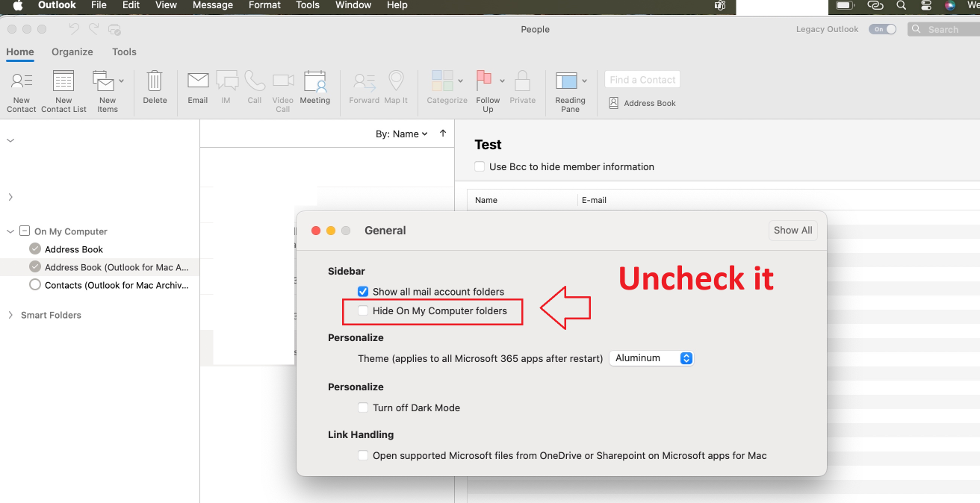Delete the selected contact
The image size is (980, 503).
tap(155, 88)
